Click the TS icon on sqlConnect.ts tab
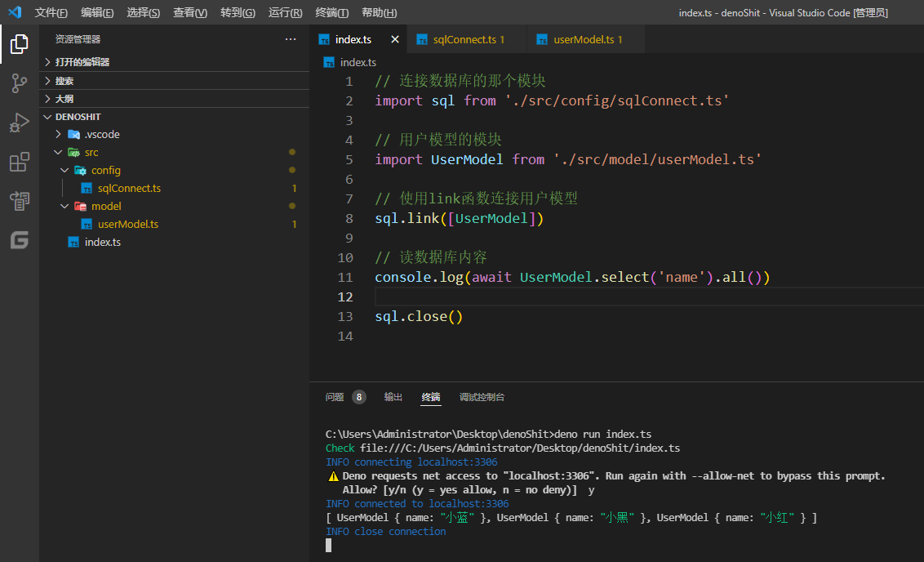924x562 pixels. [x=422, y=39]
